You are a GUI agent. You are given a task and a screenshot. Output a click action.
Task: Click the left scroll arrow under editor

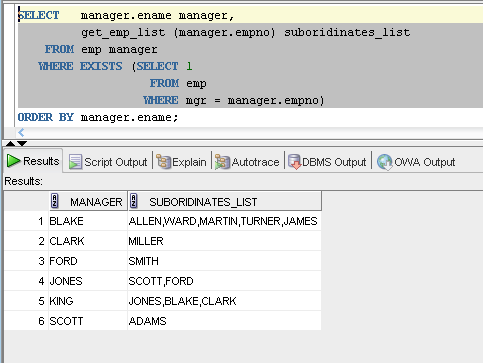21,132
